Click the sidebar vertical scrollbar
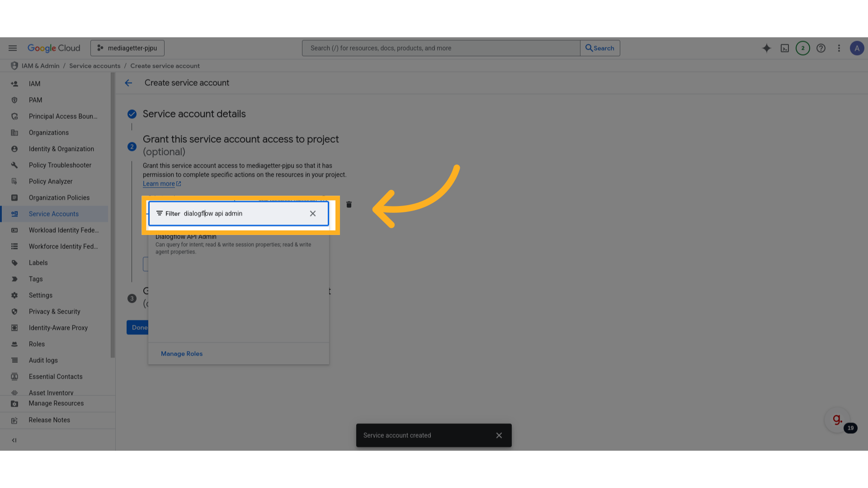 tap(113, 215)
